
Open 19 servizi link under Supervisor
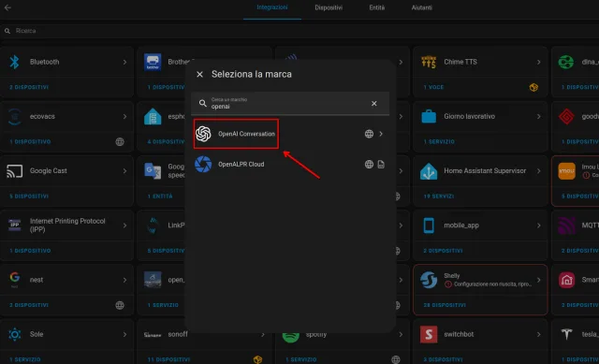[x=439, y=197]
